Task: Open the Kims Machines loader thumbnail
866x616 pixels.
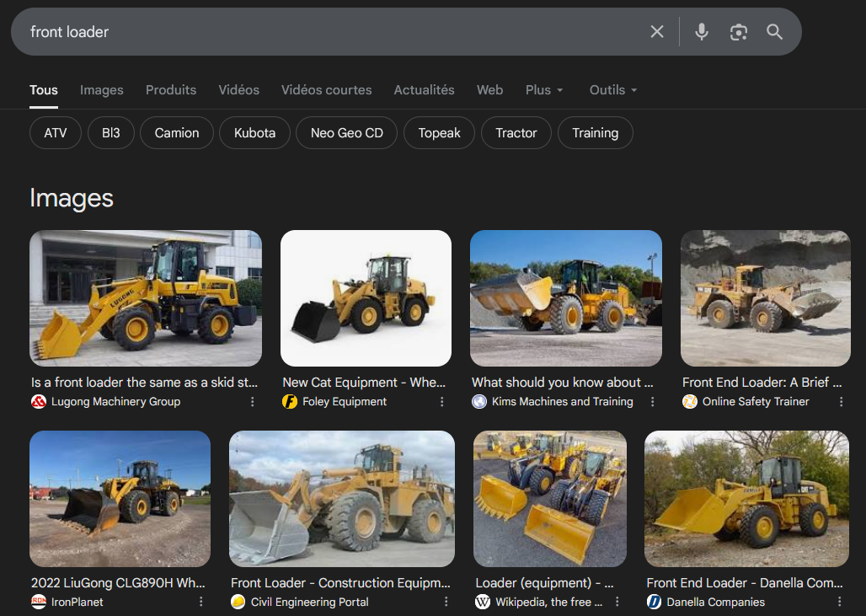Action: click(x=565, y=298)
